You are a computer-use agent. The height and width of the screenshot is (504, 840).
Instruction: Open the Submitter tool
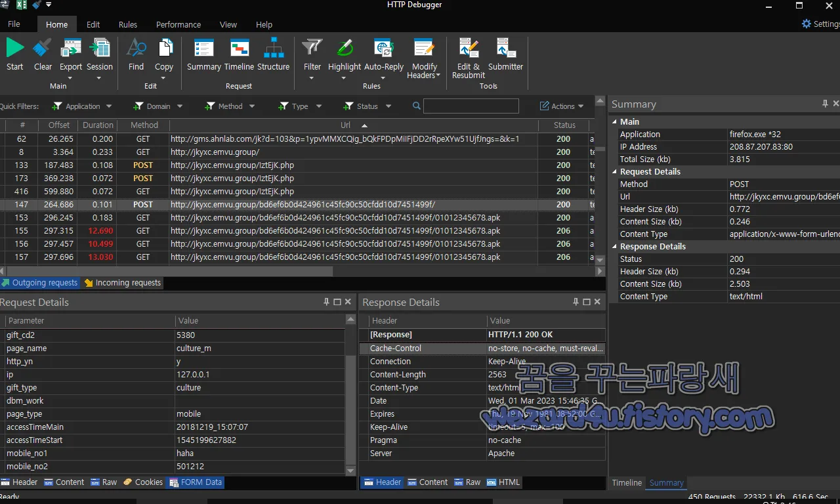click(x=506, y=54)
